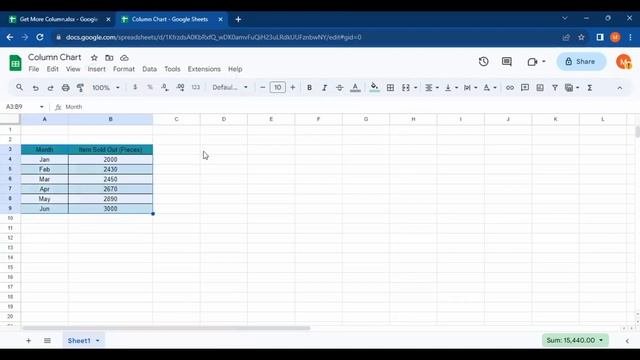This screenshot has height=360, width=640.
Task: Switch to Get More Columns browser tab
Action: coord(60,19)
